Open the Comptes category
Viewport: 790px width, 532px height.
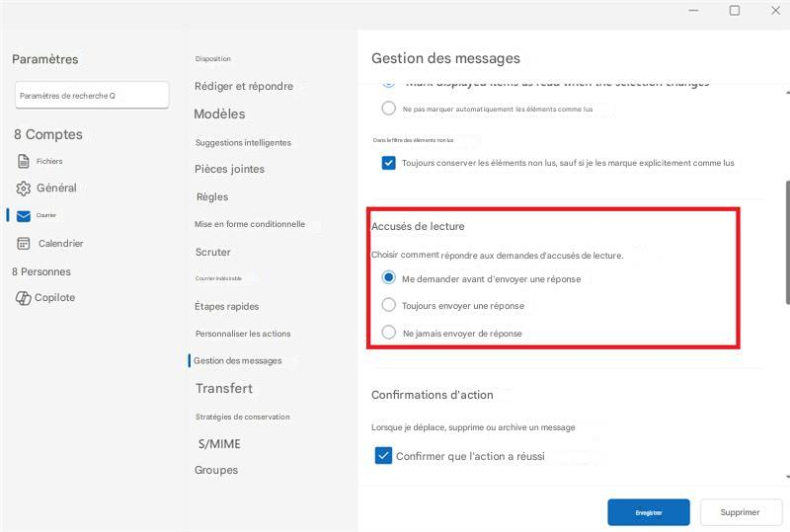[x=48, y=134]
